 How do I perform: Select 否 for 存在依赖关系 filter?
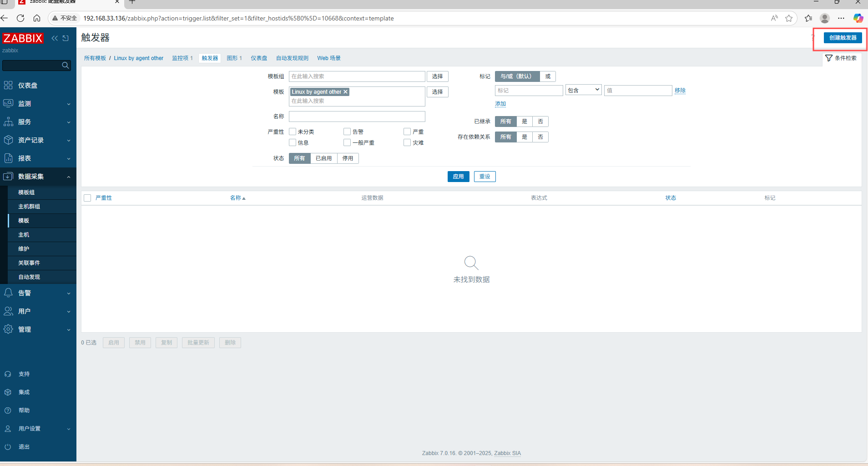pyautogui.click(x=540, y=137)
